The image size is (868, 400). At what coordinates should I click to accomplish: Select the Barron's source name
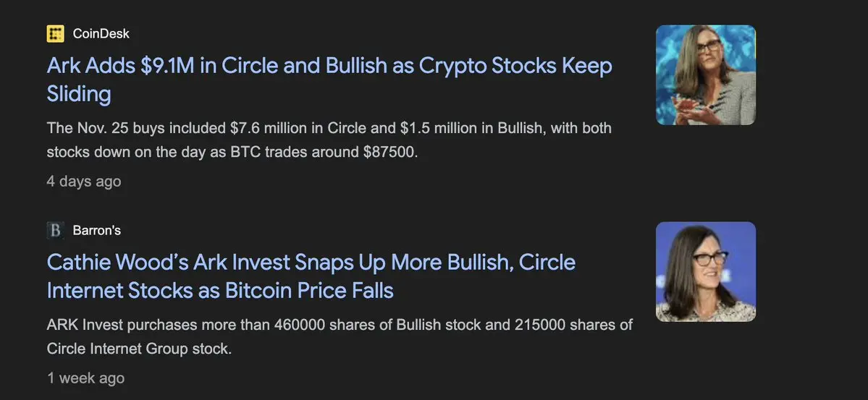click(x=96, y=230)
